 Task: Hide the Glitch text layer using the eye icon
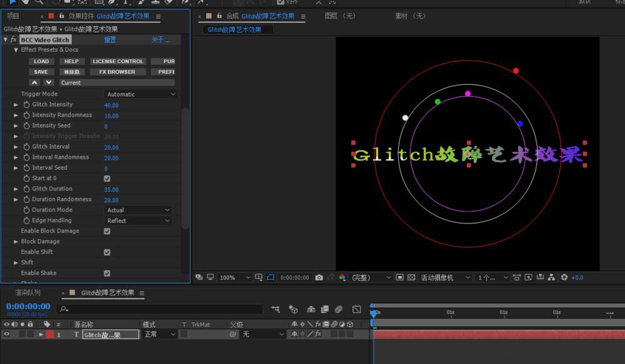7,335
